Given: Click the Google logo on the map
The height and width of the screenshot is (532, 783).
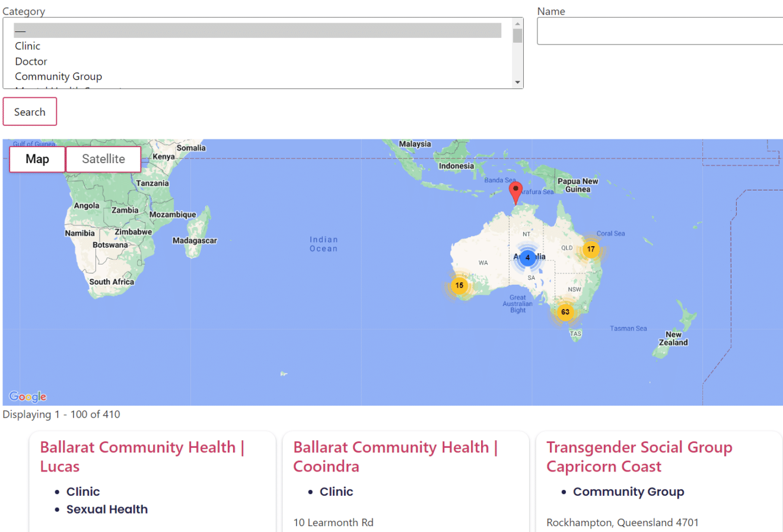Looking at the screenshot, I should pos(27,396).
